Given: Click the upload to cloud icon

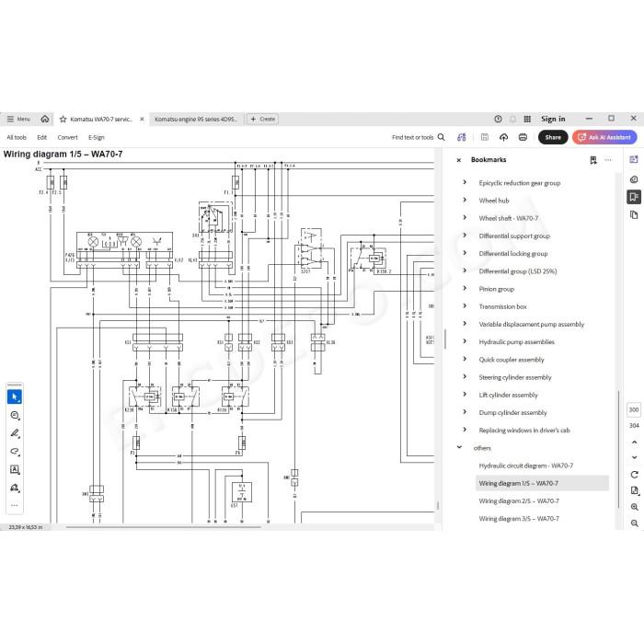Looking at the screenshot, I should pos(503,137).
